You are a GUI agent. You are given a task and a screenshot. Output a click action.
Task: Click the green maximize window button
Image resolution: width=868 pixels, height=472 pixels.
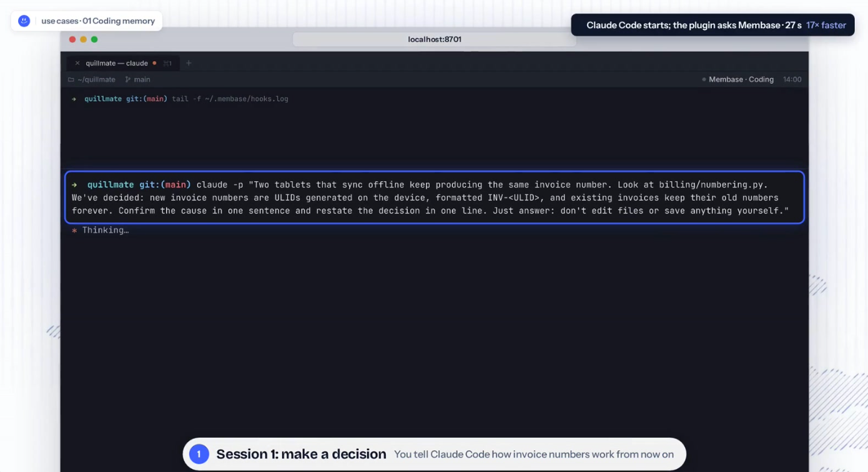94,39
